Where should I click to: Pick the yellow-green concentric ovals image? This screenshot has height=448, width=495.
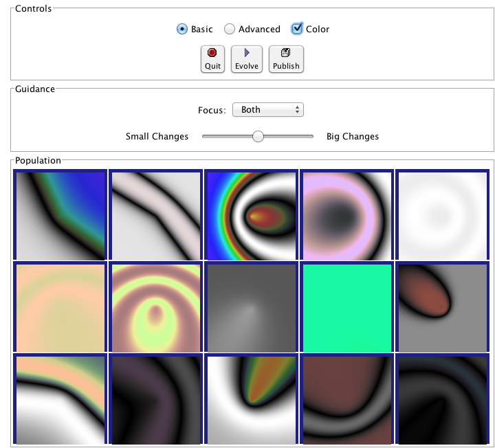[156, 308]
